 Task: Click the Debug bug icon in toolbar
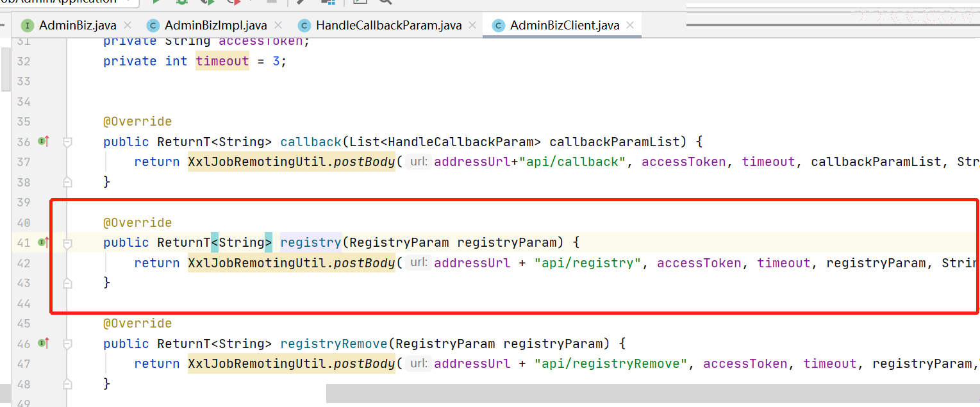click(182, 2)
